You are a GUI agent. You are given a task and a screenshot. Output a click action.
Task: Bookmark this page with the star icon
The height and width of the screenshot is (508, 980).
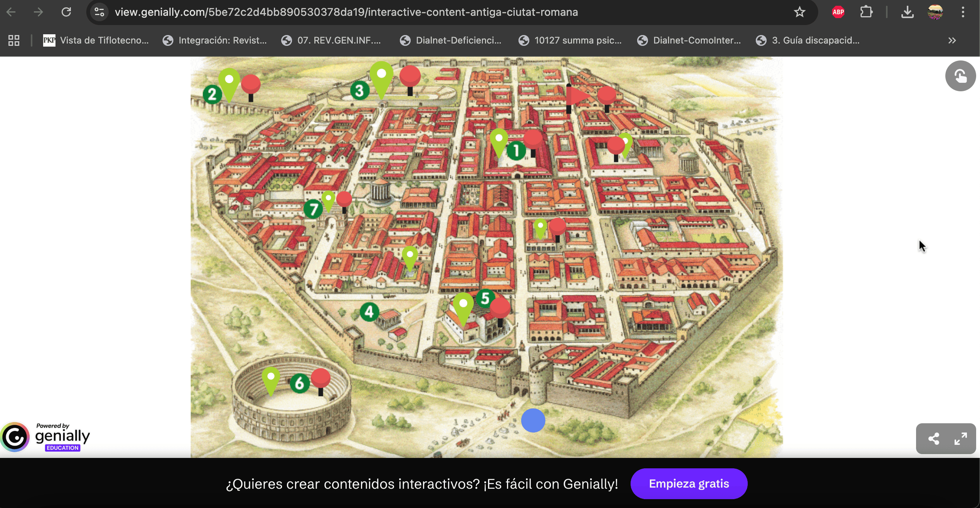(800, 12)
